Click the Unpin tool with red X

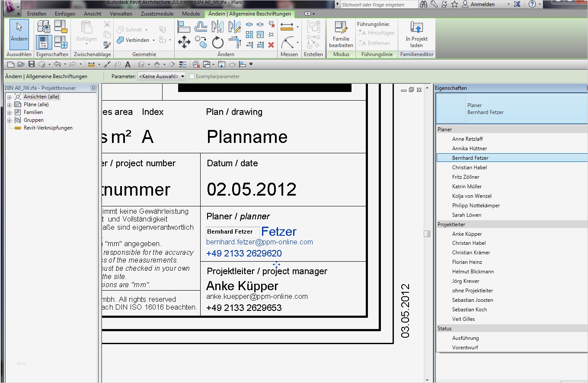click(x=271, y=25)
